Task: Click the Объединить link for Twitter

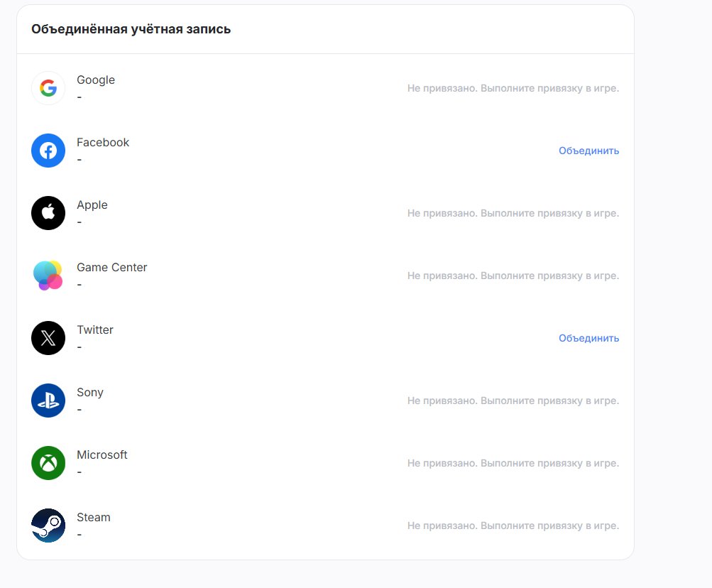Action: coord(588,338)
